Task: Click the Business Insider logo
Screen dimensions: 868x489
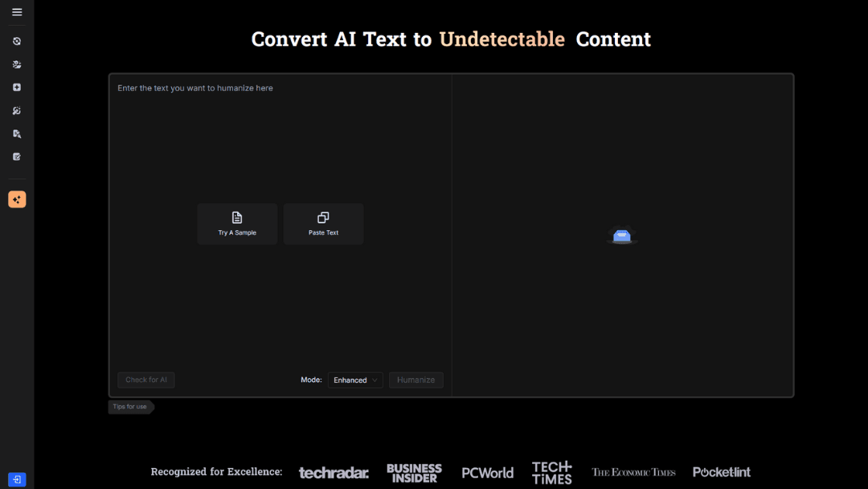Action: (414, 473)
